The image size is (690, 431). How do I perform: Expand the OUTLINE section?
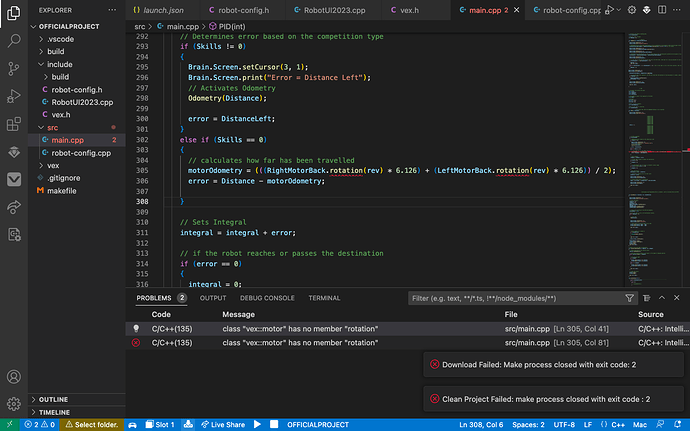(77, 399)
